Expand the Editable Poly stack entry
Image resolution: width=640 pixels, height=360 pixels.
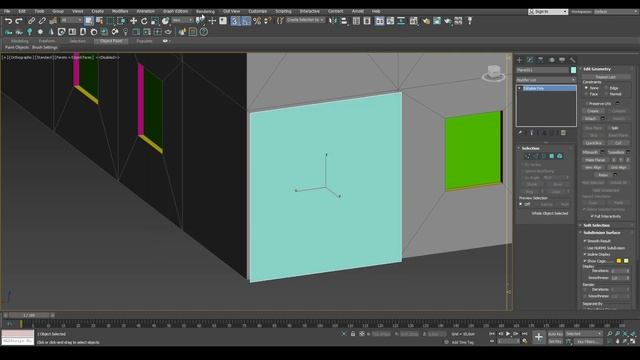[x=520, y=88]
